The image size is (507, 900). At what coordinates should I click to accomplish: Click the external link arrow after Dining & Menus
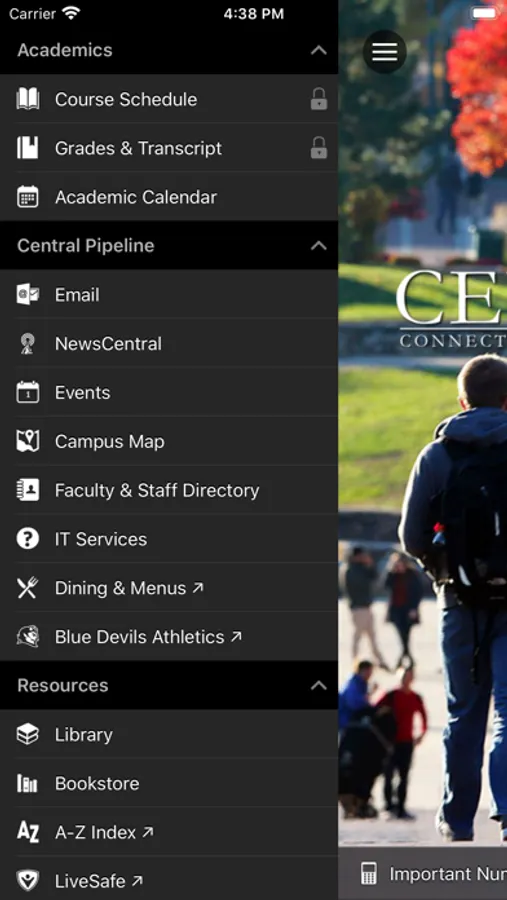coord(198,587)
